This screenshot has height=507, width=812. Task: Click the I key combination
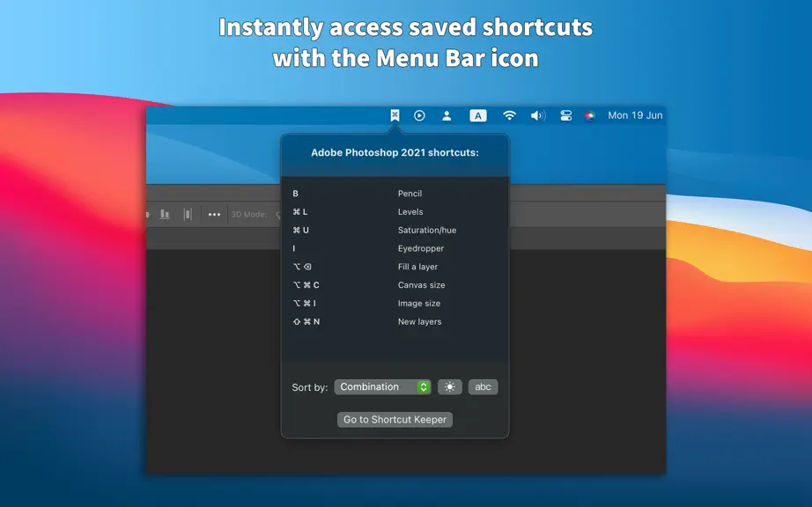point(293,248)
